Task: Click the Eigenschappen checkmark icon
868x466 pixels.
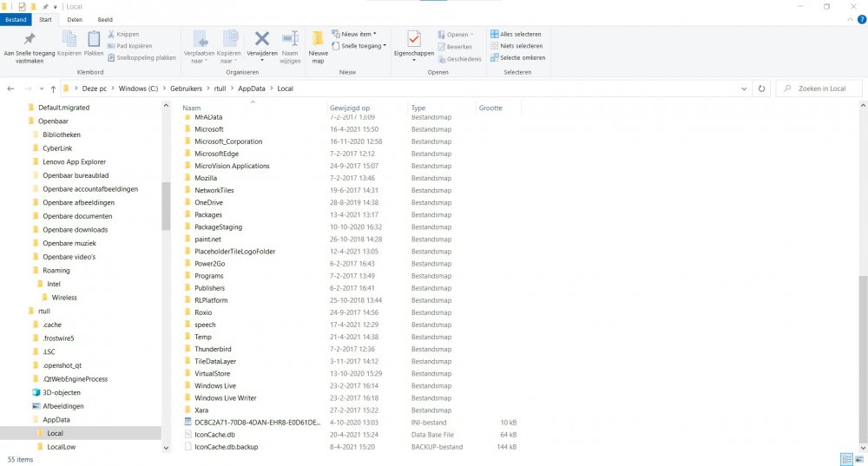Action: point(413,40)
